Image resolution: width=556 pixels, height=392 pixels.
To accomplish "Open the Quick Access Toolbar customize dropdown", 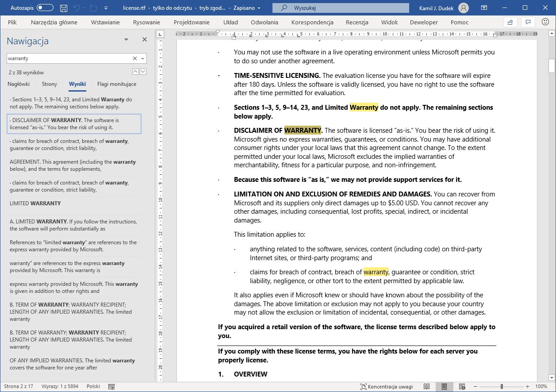I will point(106,8).
